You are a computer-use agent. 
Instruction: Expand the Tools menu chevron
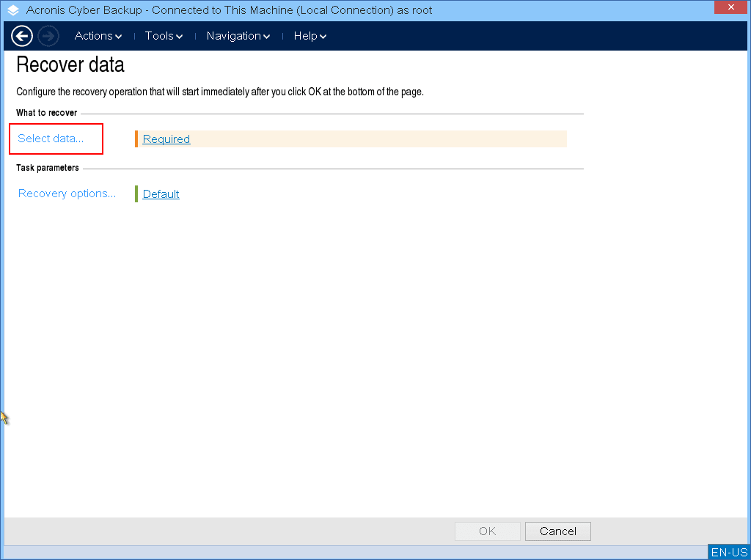(180, 37)
